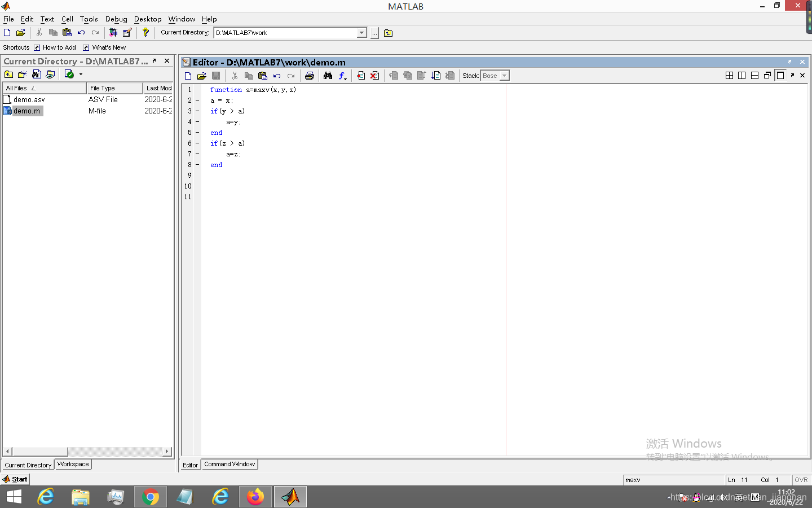Open a file from the Editor toolbar
Image resolution: width=812 pixels, height=508 pixels.
tap(202, 76)
